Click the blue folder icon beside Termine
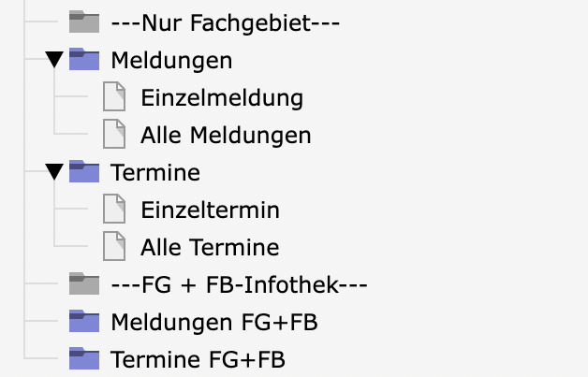 84,172
